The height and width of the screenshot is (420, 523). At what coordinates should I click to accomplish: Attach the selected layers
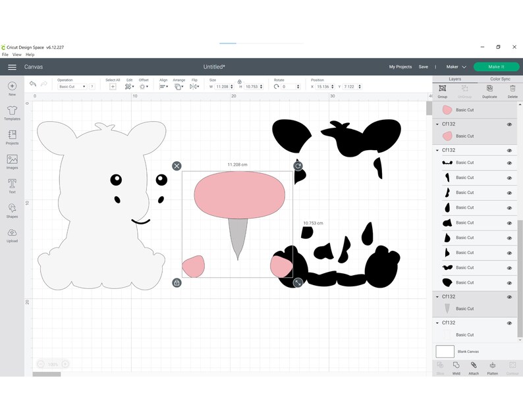coord(474,368)
